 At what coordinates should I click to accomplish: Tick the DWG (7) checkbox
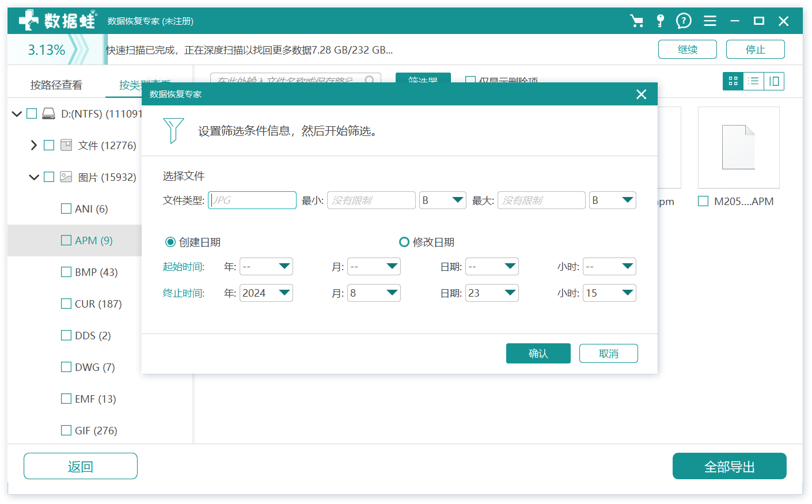66,367
